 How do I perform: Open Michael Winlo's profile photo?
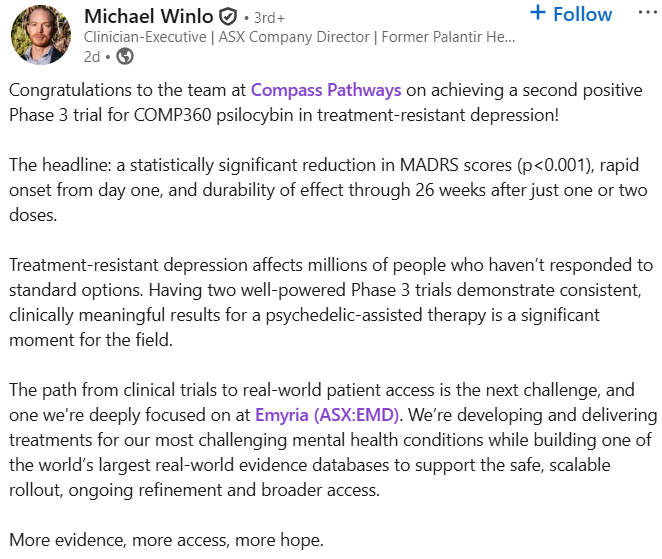point(42,34)
